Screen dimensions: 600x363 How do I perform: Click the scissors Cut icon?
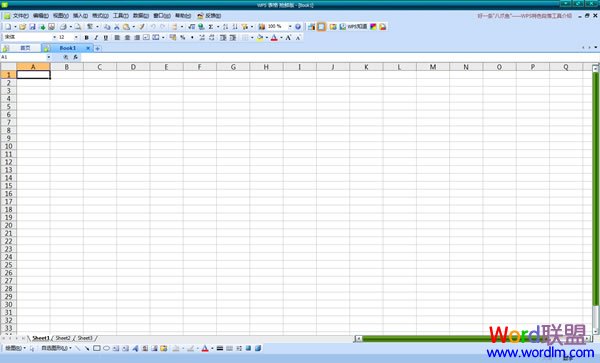(117, 27)
